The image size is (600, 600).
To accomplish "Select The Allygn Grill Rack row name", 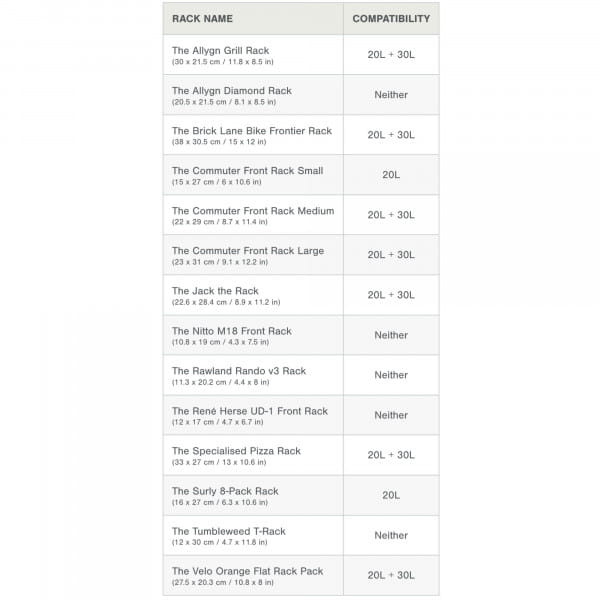I will pos(220,51).
